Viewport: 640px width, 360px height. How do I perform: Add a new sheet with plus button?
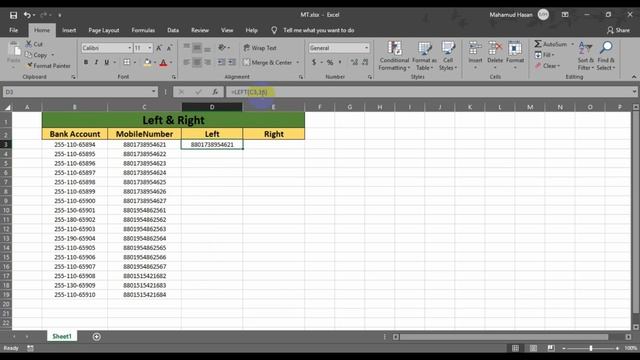96,337
